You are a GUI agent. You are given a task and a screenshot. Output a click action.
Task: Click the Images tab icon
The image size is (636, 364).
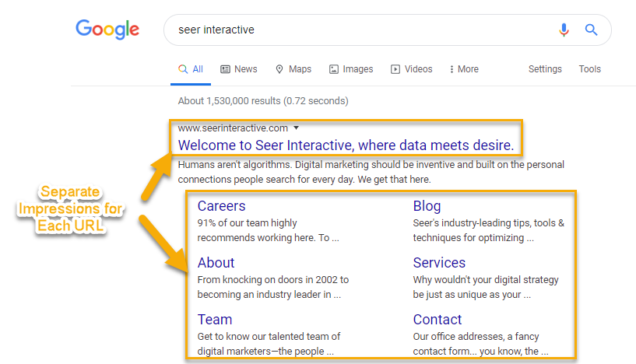point(334,69)
